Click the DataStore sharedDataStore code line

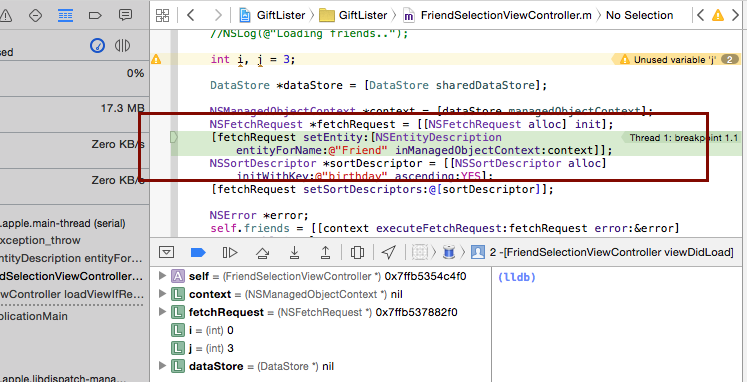pyautogui.click(x=378, y=85)
